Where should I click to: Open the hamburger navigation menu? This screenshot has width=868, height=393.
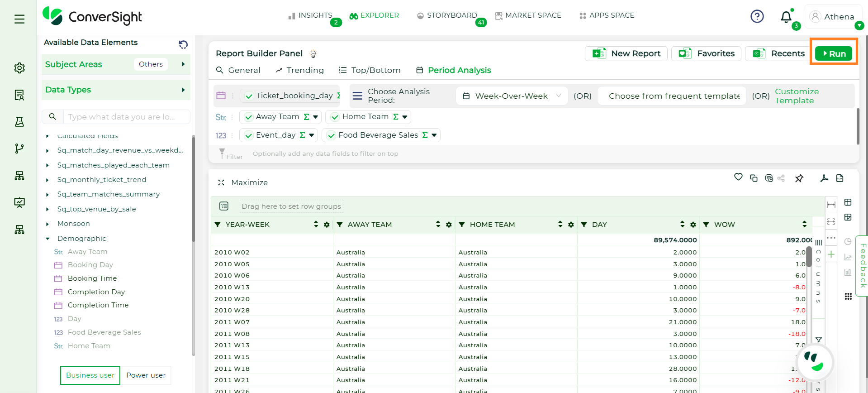click(x=19, y=19)
